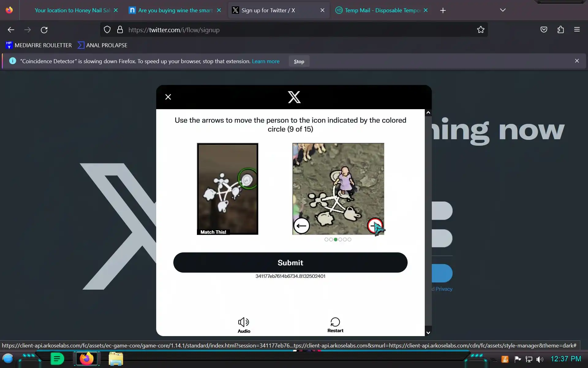This screenshot has width=588, height=368.
Task: Save page to Pocket
Action: point(544,30)
